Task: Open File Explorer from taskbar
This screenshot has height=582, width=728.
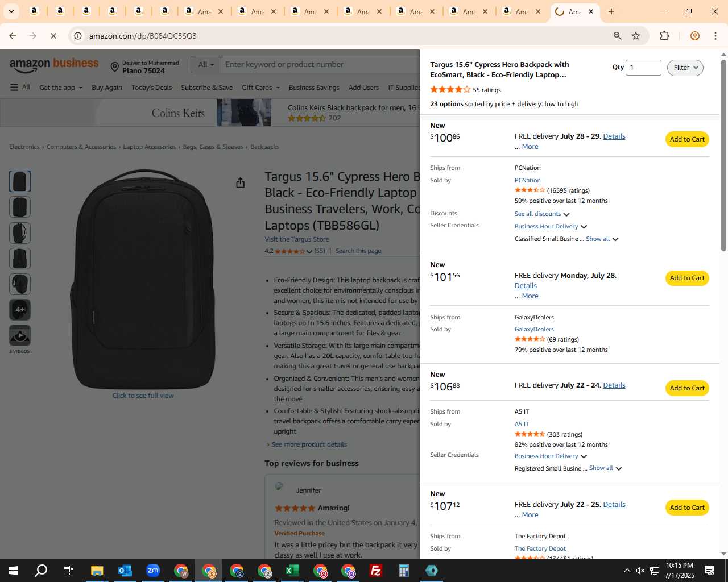Action: coord(97,571)
